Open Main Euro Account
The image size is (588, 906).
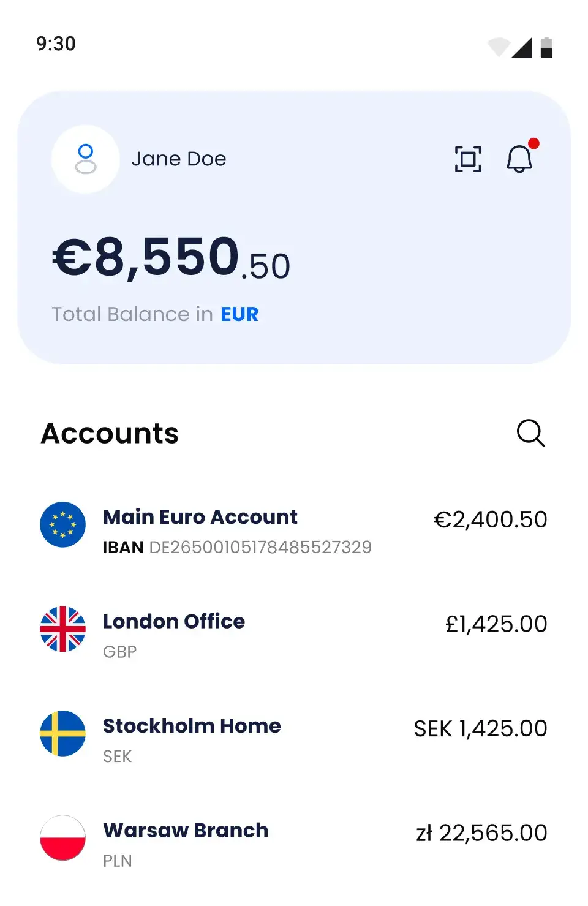tap(200, 517)
